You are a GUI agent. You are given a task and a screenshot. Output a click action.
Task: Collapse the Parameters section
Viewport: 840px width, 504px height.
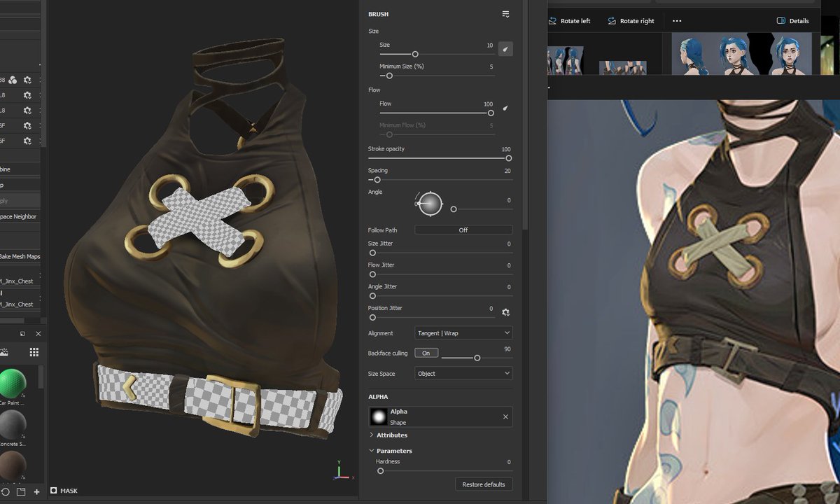click(391, 451)
